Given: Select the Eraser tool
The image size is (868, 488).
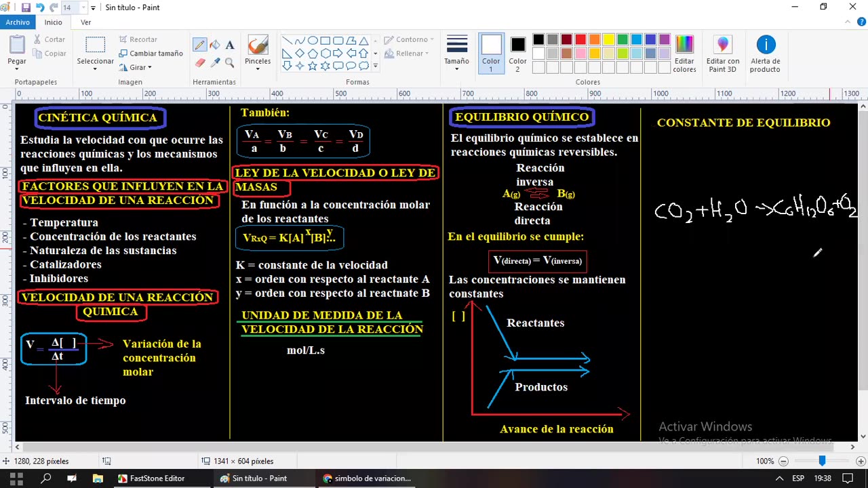Looking at the screenshot, I should (x=199, y=62).
